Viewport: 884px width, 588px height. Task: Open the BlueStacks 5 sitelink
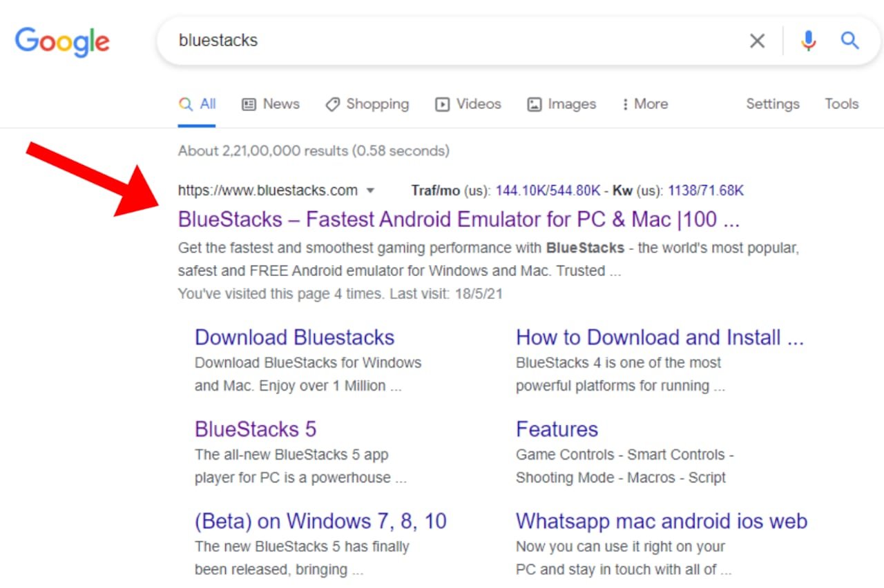(256, 429)
